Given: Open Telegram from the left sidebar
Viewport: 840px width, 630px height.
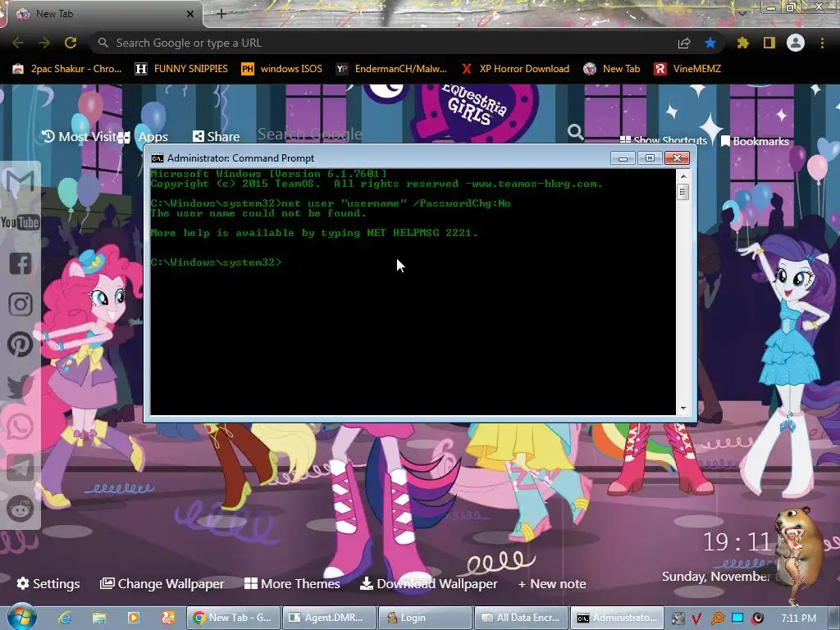Looking at the screenshot, I should click(x=21, y=468).
